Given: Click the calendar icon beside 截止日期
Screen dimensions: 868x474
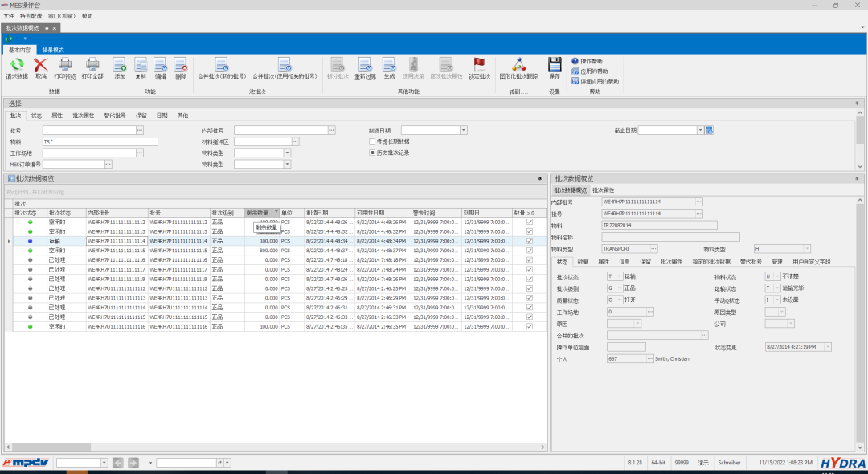Looking at the screenshot, I should point(709,130).
